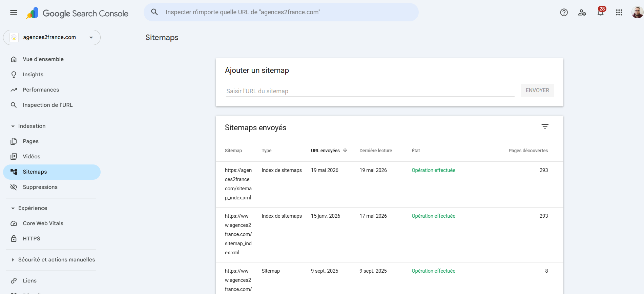Click the '17 mai 2026' date cell
This screenshot has width=644, height=294.
click(373, 216)
